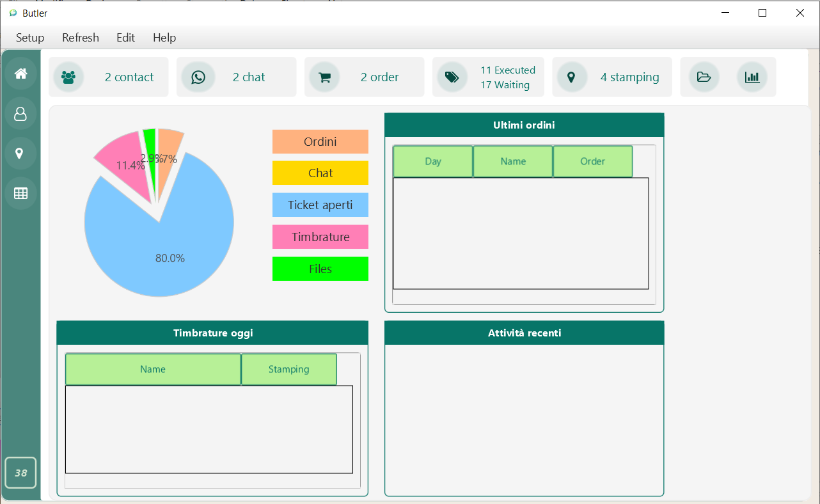This screenshot has height=504, width=820.
Task: Click the Attività recenti panel header
Action: [x=524, y=333]
